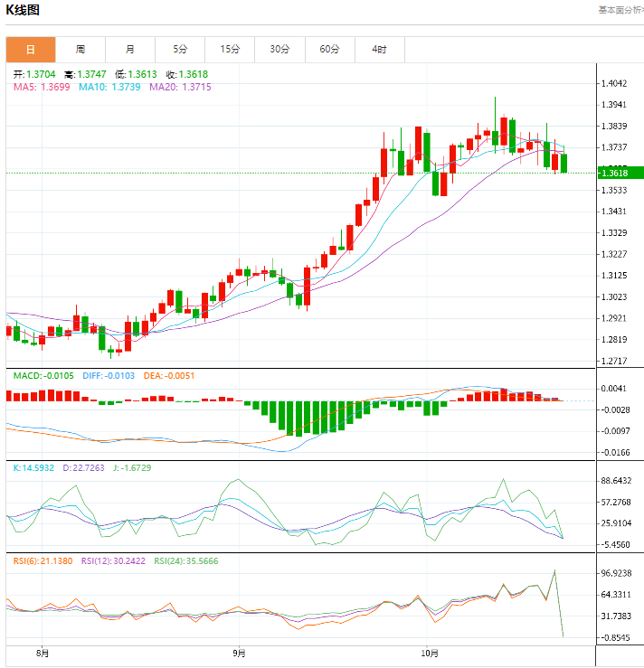Click the 96.9238 RSI axis label
This screenshot has height=668, width=644.
(x=616, y=573)
